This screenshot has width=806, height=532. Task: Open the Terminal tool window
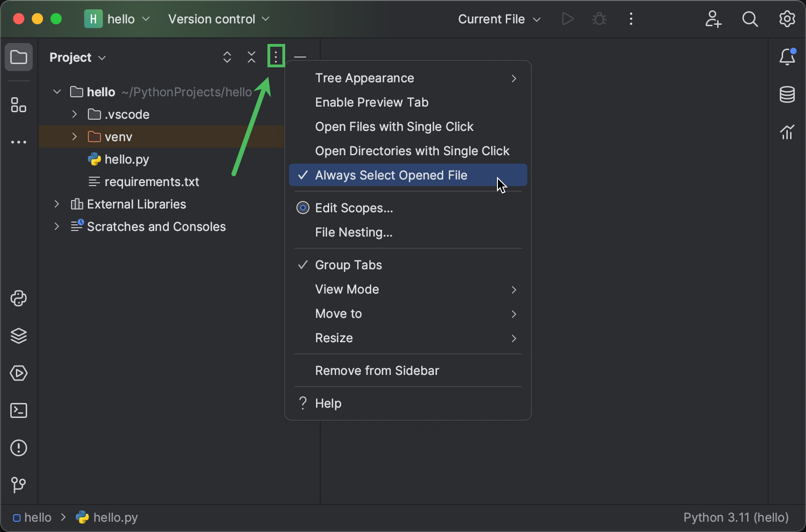[19, 410]
